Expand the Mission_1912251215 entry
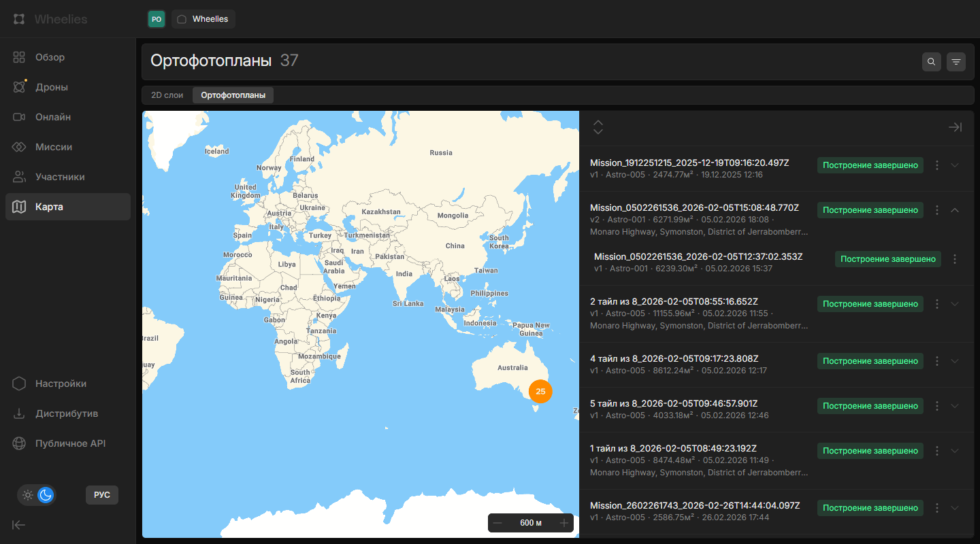This screenshot has height=544, width=980. tap(955, 165)
